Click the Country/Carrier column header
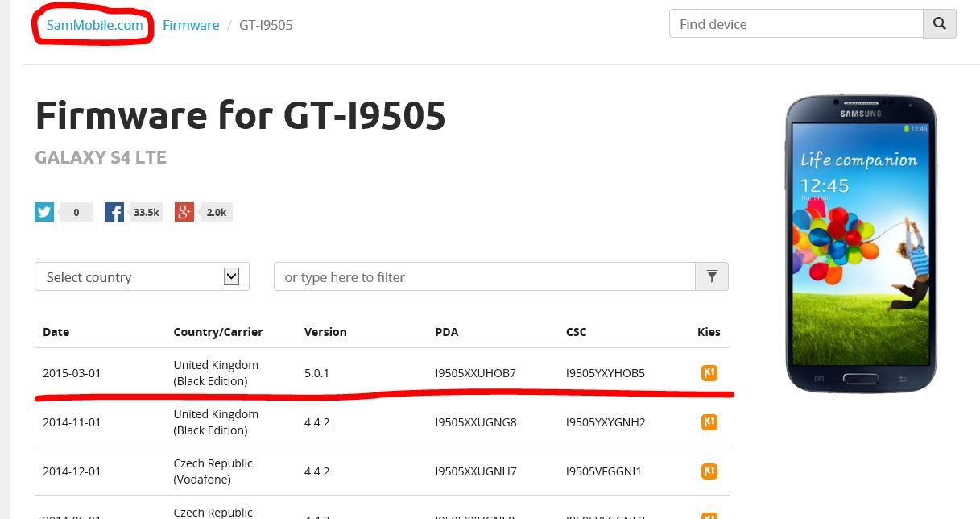 tap(218, 331)
